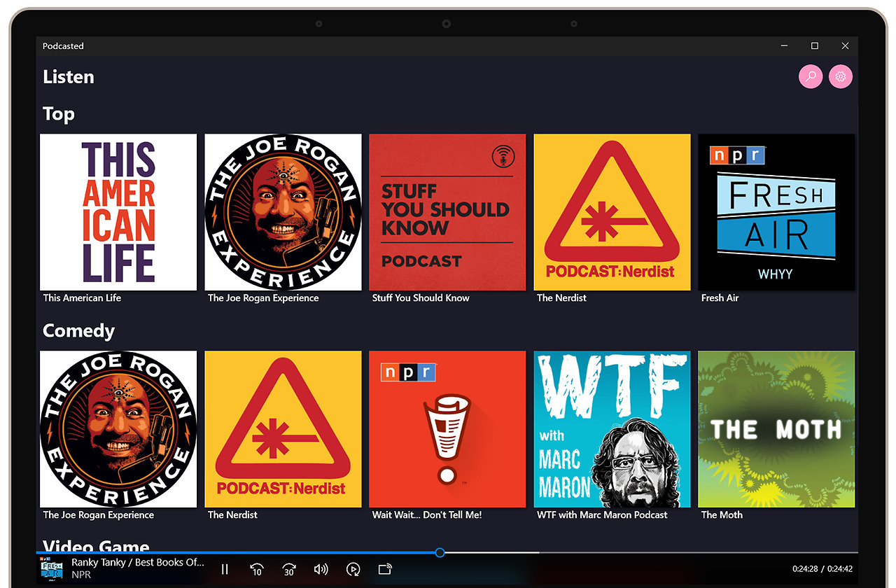The image size is (896, 588).
Task: Open The Nerdist cover in Top row
Action: 612,212
